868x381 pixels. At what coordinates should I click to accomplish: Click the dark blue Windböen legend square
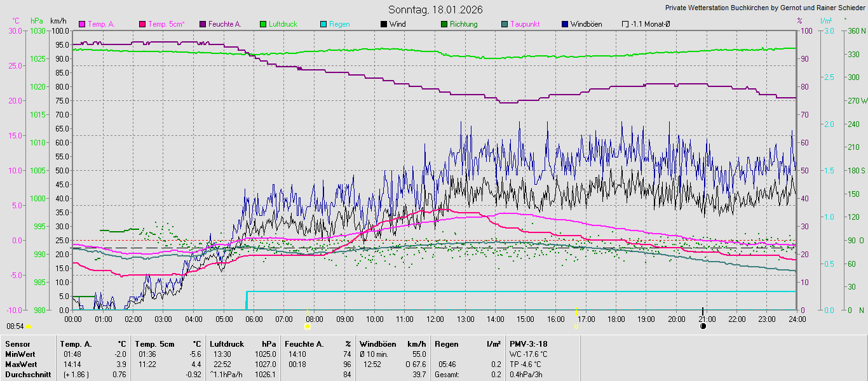(x=565, y=24)
